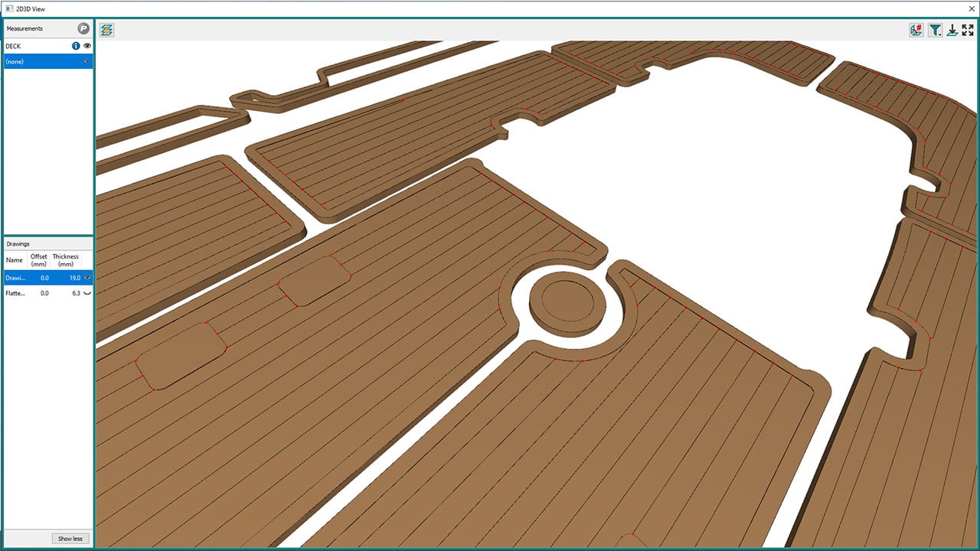The image size is (980, 551).
Task: Click the Offset (mm) column header
Action: [x=39, y=260]
